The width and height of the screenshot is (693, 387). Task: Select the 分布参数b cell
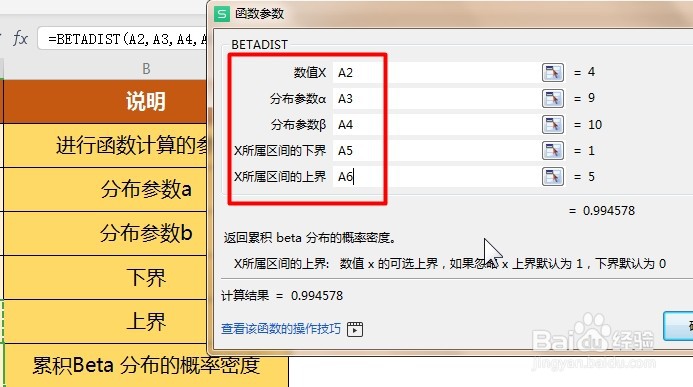(x=105, y=233)
